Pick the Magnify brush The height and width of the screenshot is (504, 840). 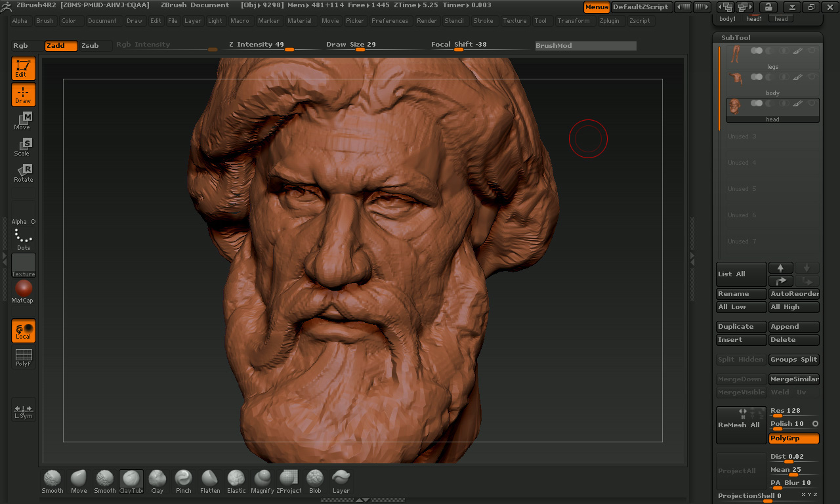(262, 481)
